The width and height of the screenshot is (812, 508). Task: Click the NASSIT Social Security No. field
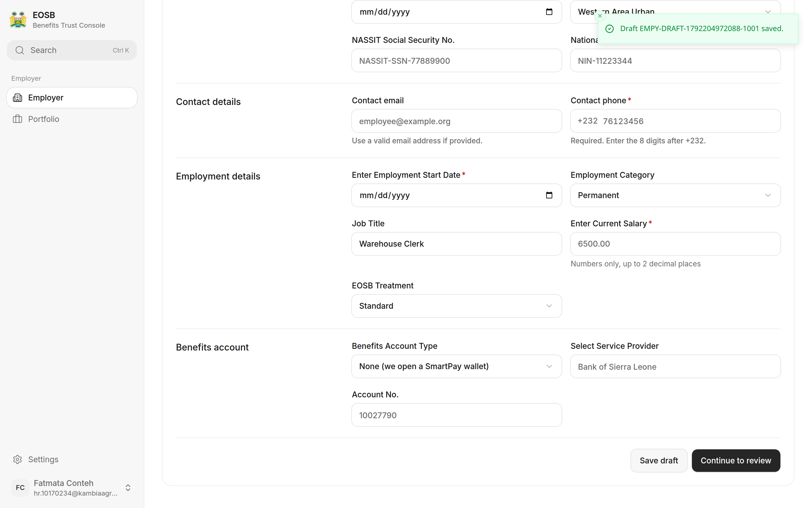456,60
